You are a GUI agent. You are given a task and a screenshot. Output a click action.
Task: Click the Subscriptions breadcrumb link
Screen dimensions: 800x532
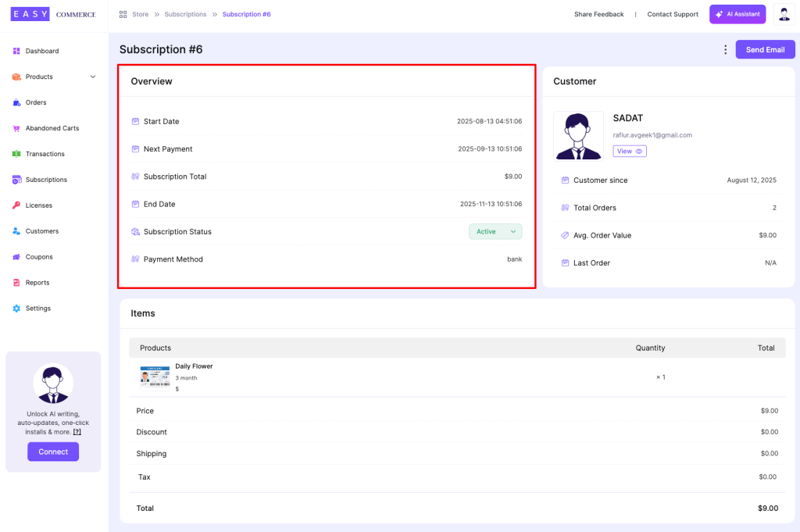tap(185, 14)
